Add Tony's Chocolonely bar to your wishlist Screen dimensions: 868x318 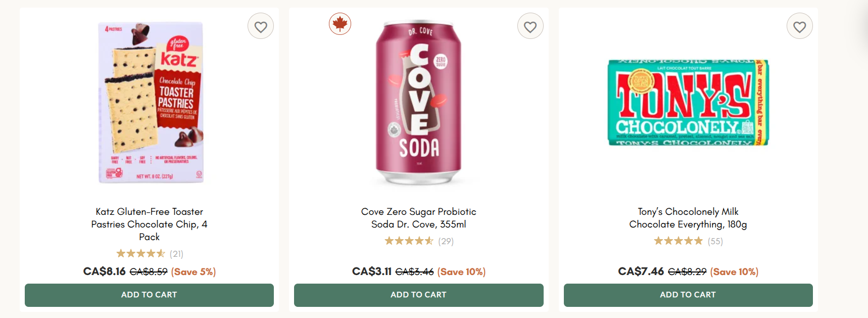pyautogui.click(x=800, y=26)
